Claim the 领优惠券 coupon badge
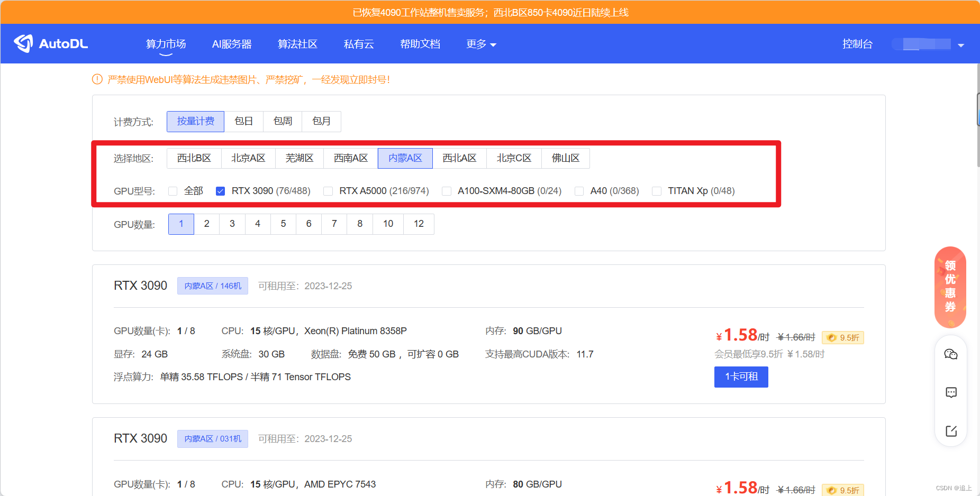Image resolution: width=980 pixels, height=496 pixels. coord(950,287)
